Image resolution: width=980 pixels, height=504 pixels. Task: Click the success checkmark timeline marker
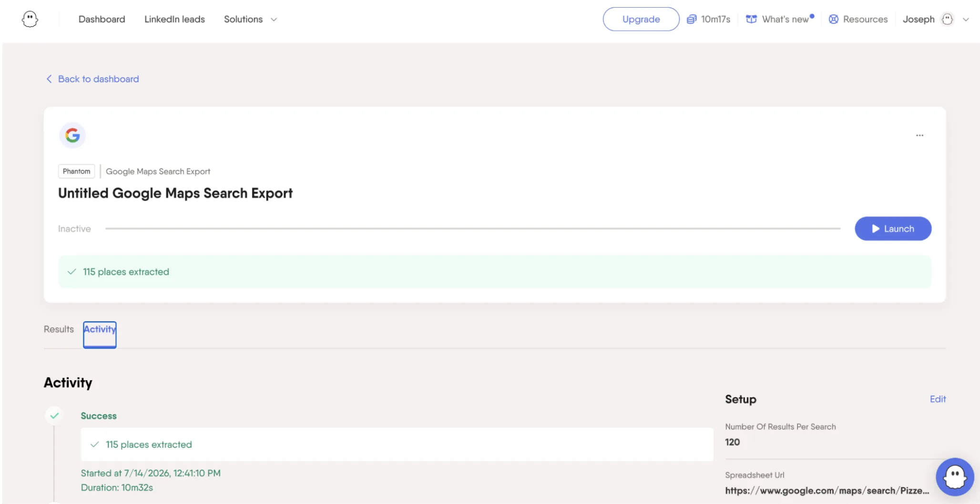point(54,415)
